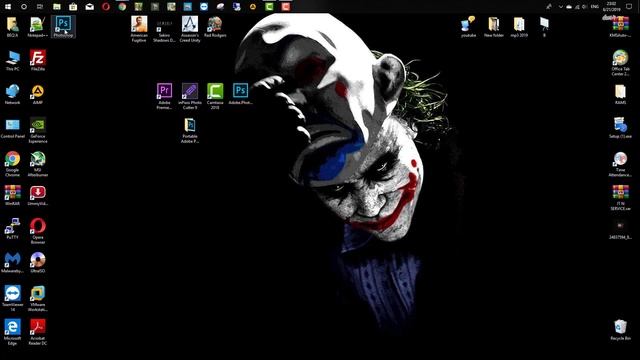Open the Microsoft Edge desktop shortcut
640x360 pixels.
[x=12, y=332]
